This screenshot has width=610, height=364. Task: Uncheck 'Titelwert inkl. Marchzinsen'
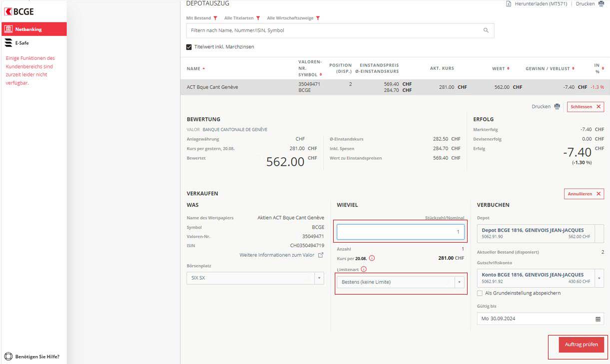coord(189,47)
